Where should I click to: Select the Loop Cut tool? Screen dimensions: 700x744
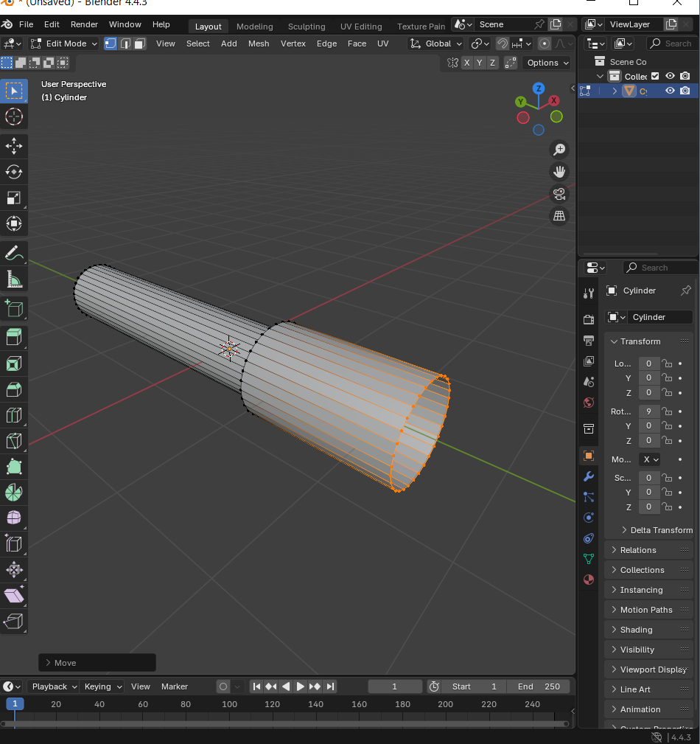coord(14,416)
